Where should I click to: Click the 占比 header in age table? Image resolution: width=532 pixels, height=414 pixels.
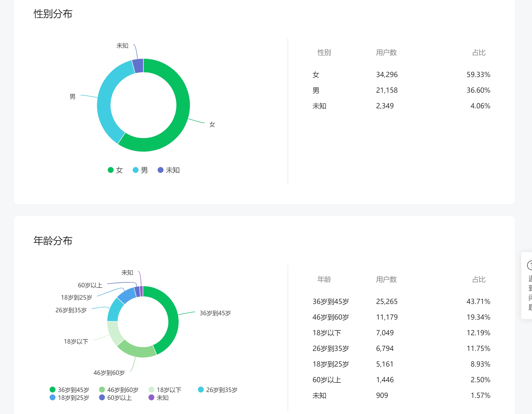[x=478, y=279]
